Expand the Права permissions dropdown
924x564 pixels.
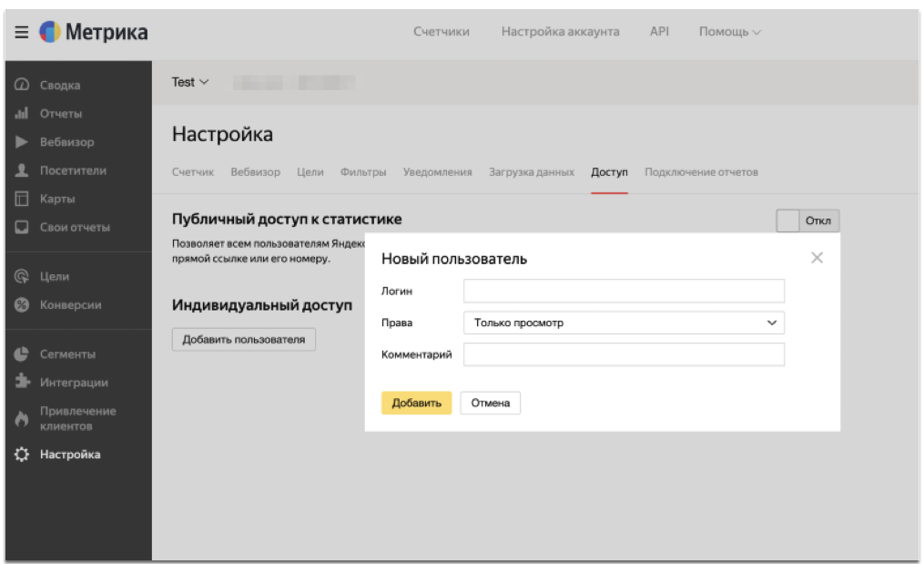pyautogui.click(x=624, y=323)
